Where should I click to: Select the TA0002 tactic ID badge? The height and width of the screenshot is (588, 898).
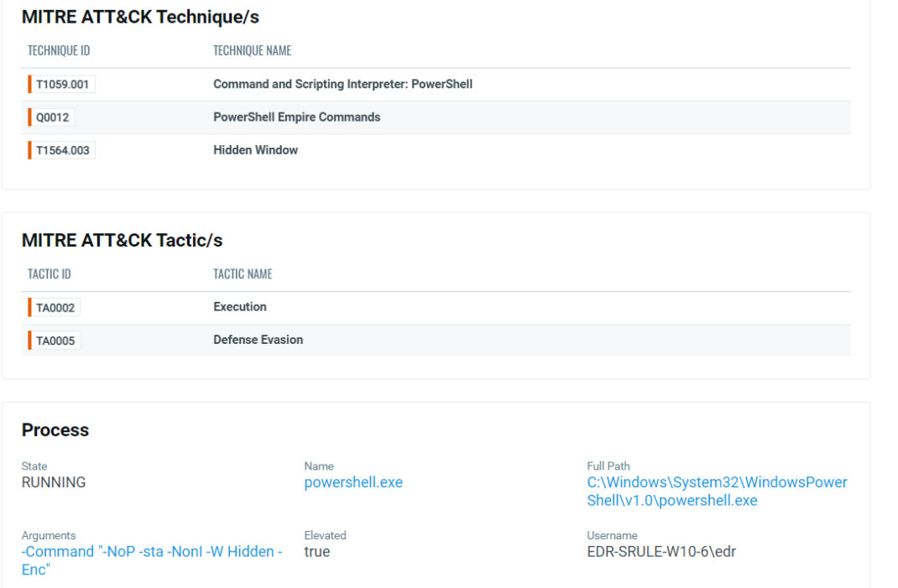(54, 307)
